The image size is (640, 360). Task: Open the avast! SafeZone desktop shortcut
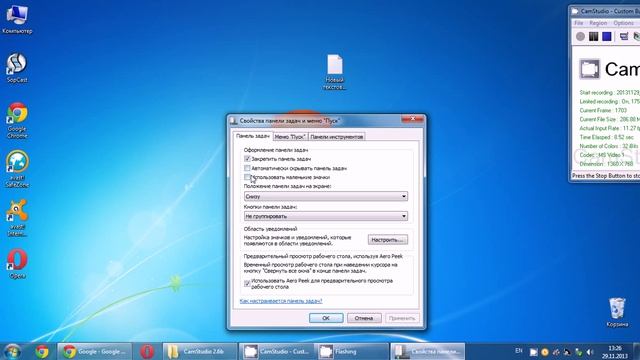coord(17,169)
